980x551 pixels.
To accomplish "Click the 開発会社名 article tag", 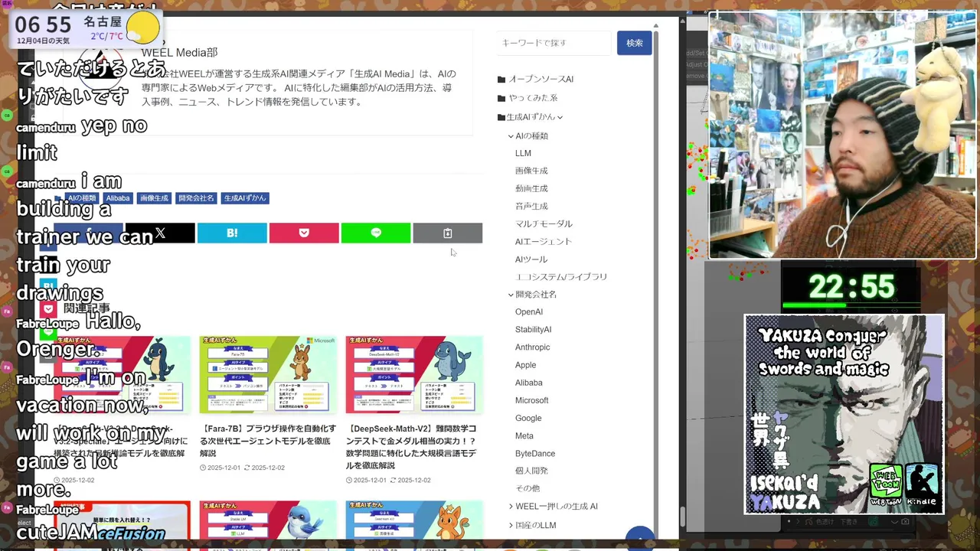I will click(196, 198).
